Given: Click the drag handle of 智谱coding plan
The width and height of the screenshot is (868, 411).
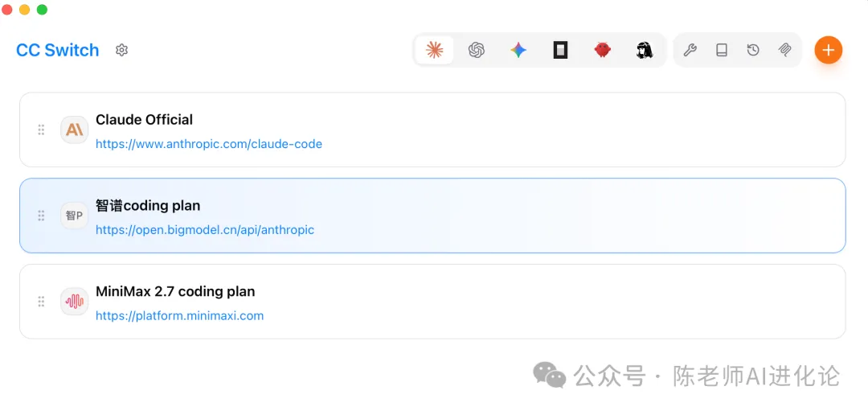Looking at the screenshot, I should [41, 216].
